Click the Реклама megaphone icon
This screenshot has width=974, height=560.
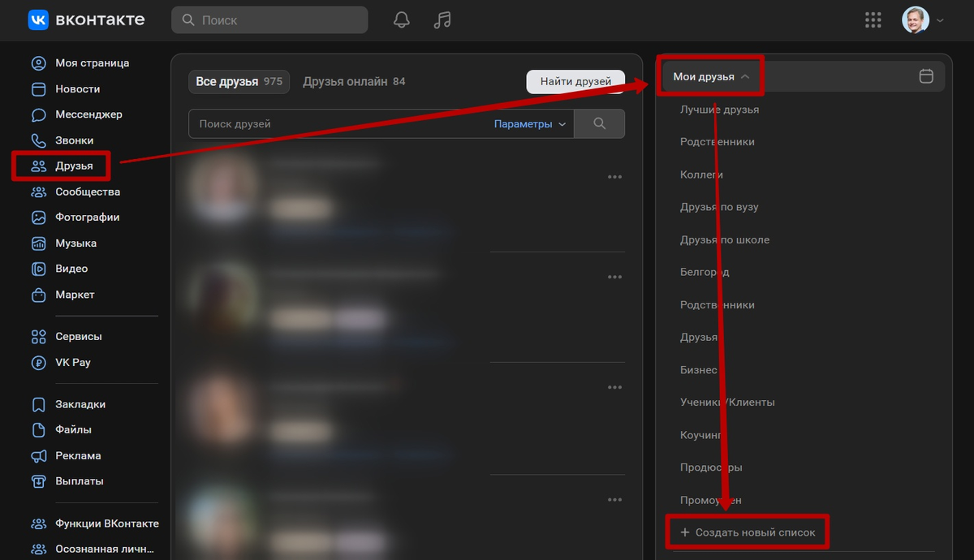(38, 455)
